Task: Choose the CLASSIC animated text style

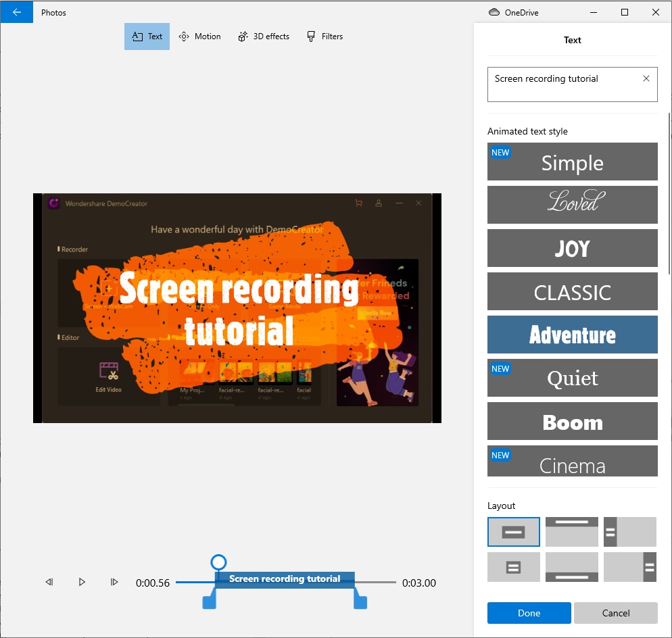Action: pyautogui.click(x=572, y=291)
